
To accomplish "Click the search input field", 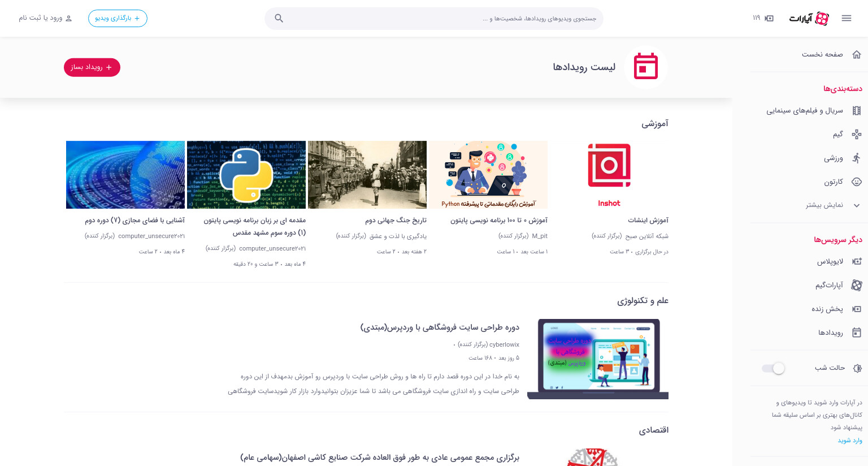I will point(434,18).
